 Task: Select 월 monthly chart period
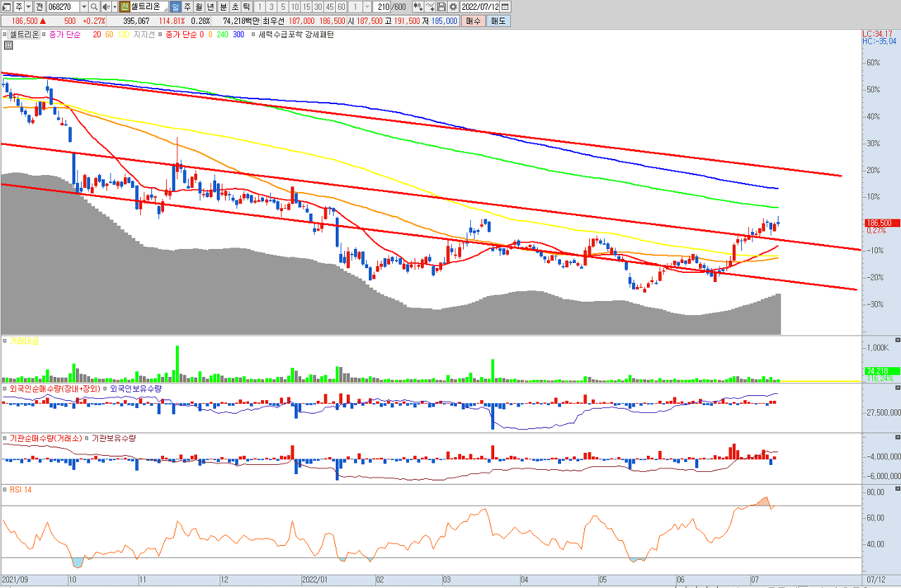(199, 7)
